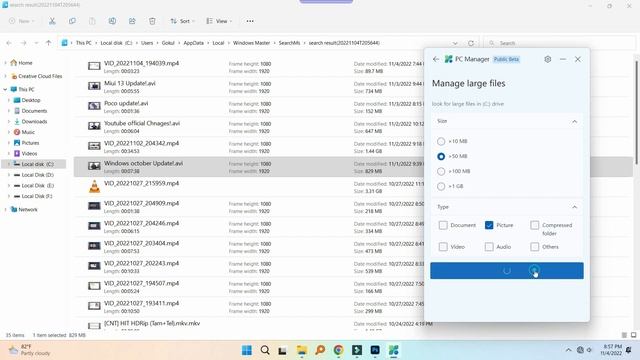The height and width of the screenshot is (360, 640).
Task: Open File Explorer from the taskbar
Action: click(302, 350)
